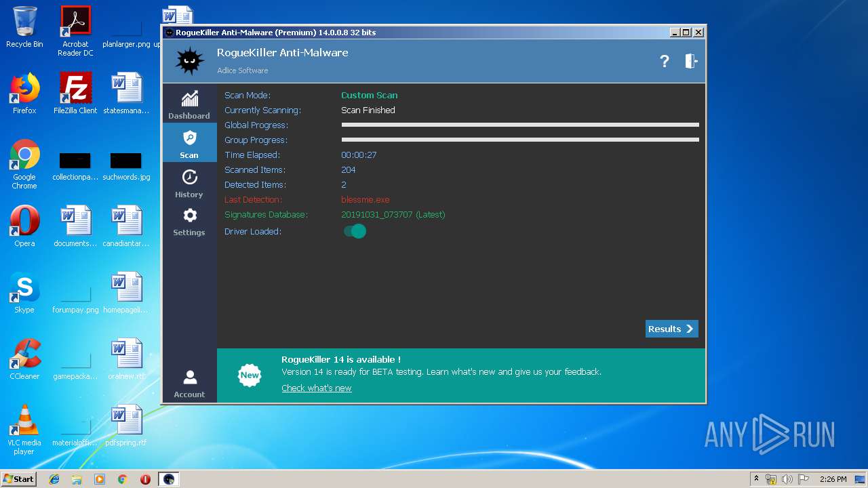Viewport: 868px width, 488px height.
Task: Click the 'Custom Scan' mode value
Action: (370, 95)
